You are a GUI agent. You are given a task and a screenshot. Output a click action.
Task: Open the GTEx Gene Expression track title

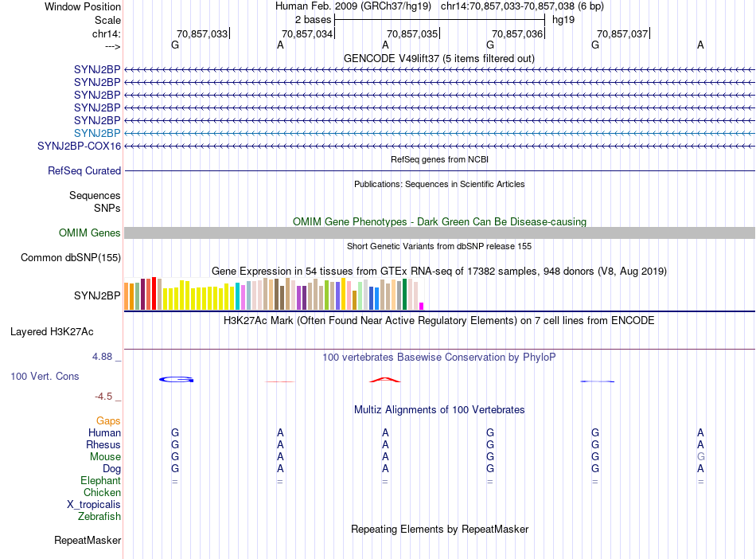(x=438, y=271)
